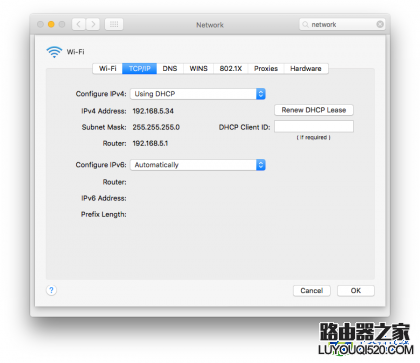420x363 pixels.
Task: Click the yellow minimize window button
Action: click(x=51, y=24)
